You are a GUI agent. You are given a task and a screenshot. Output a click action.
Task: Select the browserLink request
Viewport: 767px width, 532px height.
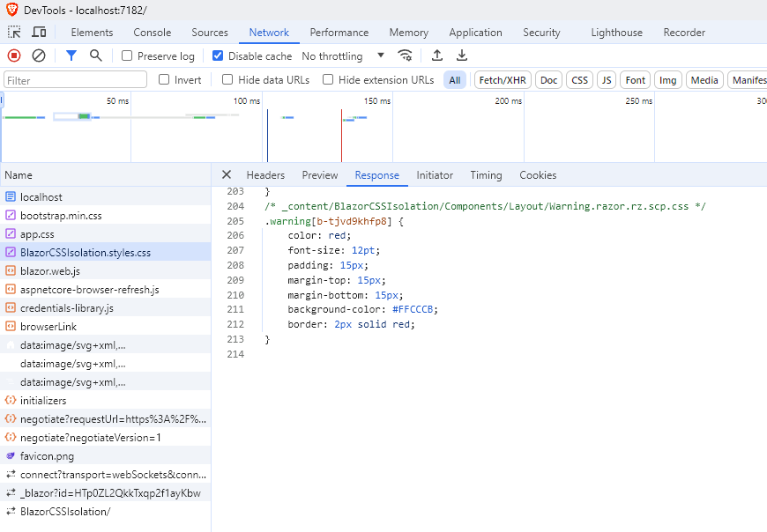click(106, 326)
